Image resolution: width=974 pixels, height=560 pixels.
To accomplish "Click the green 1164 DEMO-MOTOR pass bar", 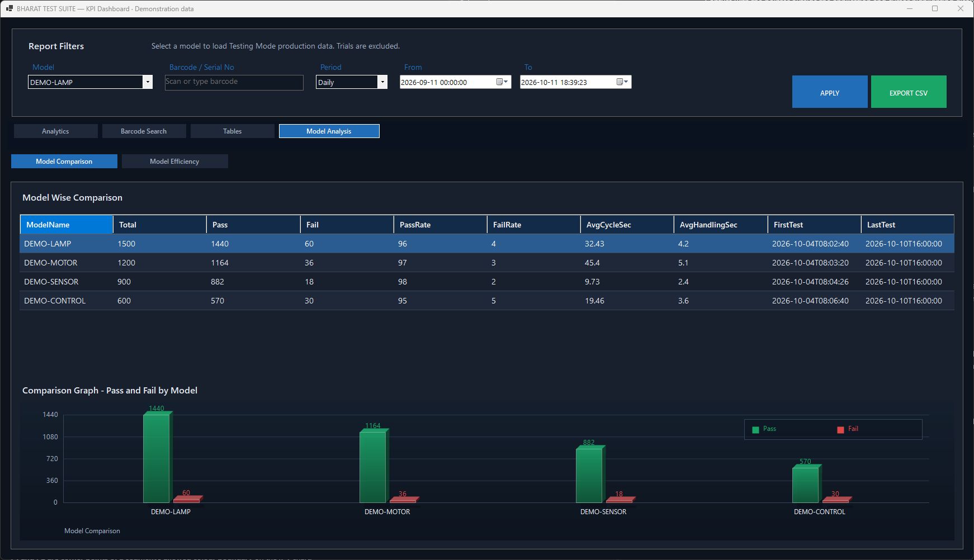I will [373, 466].
